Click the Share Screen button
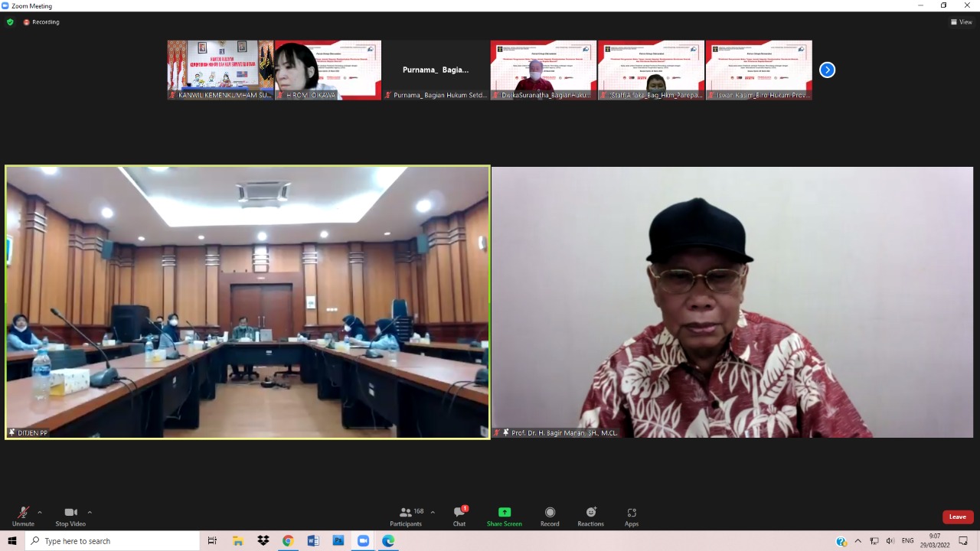The height and width of the screenshot is (551, 980). 504,516
